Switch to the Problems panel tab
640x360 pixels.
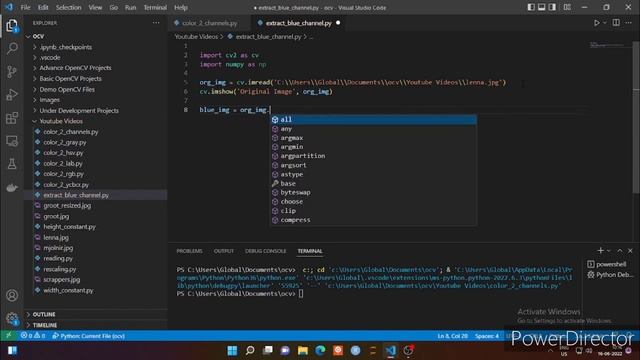tap(189, 251)
